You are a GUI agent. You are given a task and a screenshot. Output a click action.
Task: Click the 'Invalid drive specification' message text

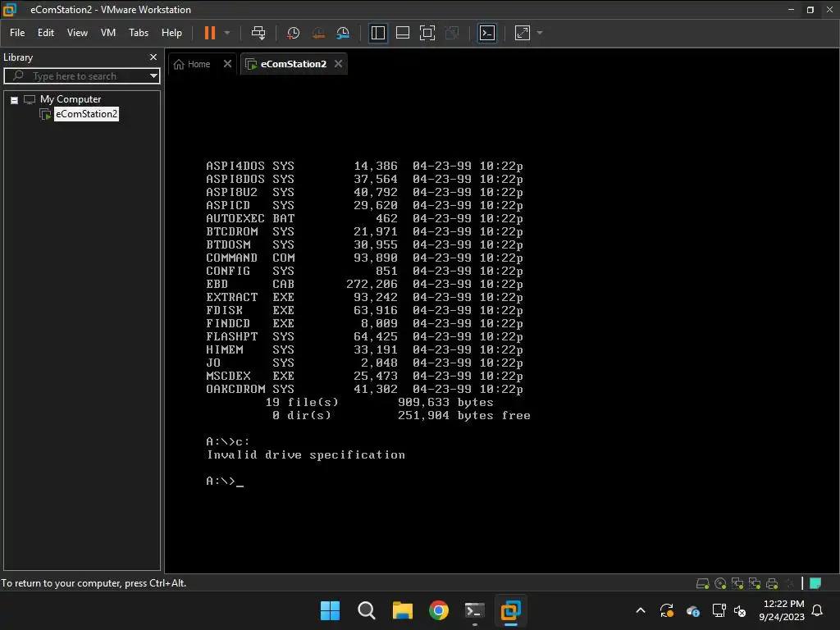tap(306, 455)
